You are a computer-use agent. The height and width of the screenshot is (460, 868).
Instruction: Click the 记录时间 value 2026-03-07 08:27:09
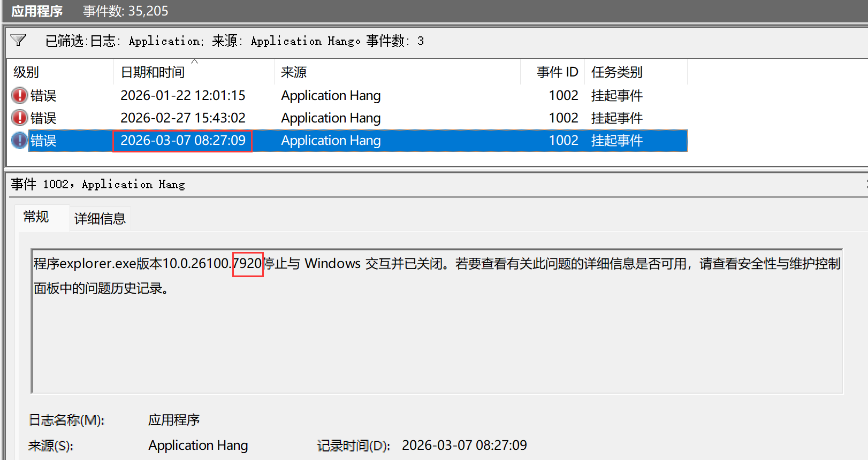click(464, 445)
